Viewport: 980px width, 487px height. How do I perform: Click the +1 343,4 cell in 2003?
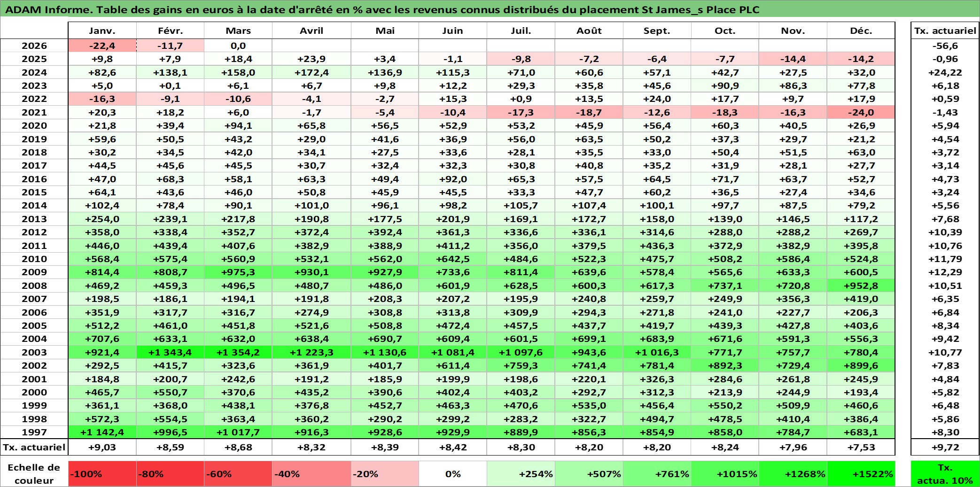pos(170,352)
